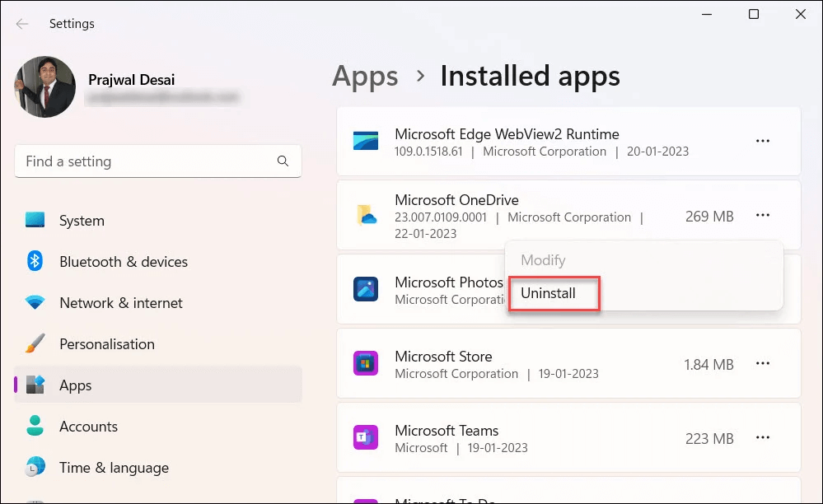The image size is (823, 504).
Task: Click the Network & internet wifi icon
Action: coord(35,303)
